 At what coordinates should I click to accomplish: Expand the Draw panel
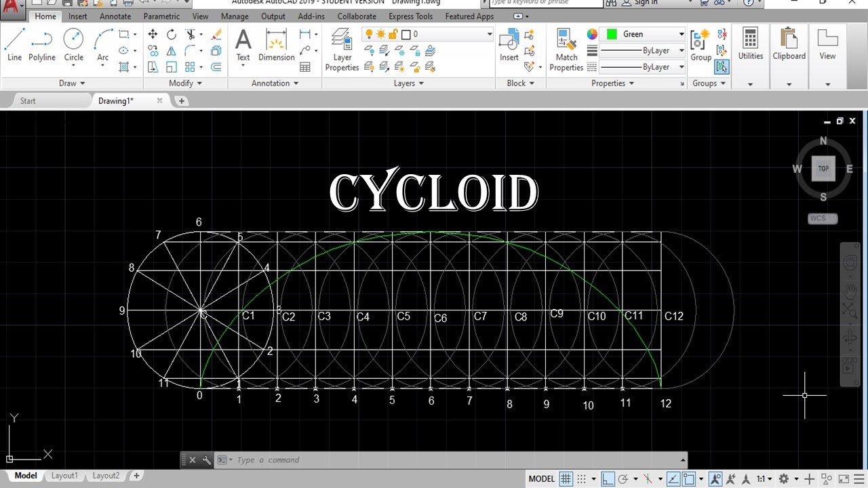[x=72, y=83]
